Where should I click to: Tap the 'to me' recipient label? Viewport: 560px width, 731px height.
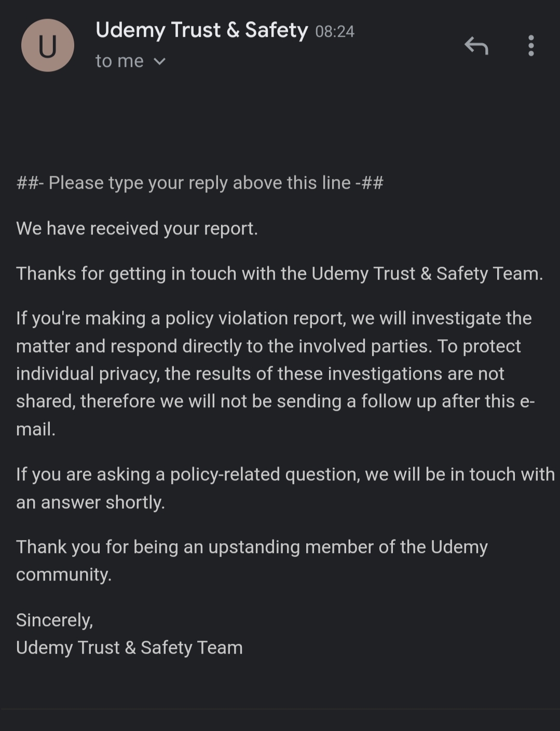[119, 61]
